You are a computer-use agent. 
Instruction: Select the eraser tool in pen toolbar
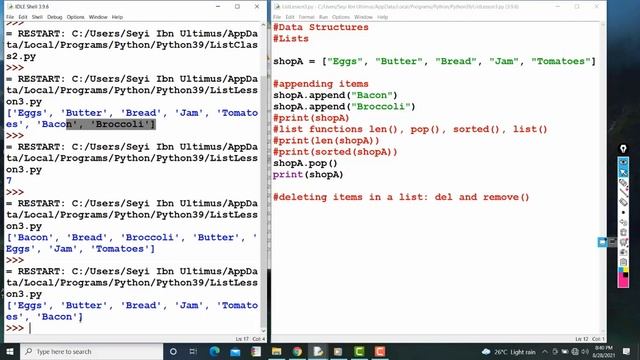tap(623, 202)
